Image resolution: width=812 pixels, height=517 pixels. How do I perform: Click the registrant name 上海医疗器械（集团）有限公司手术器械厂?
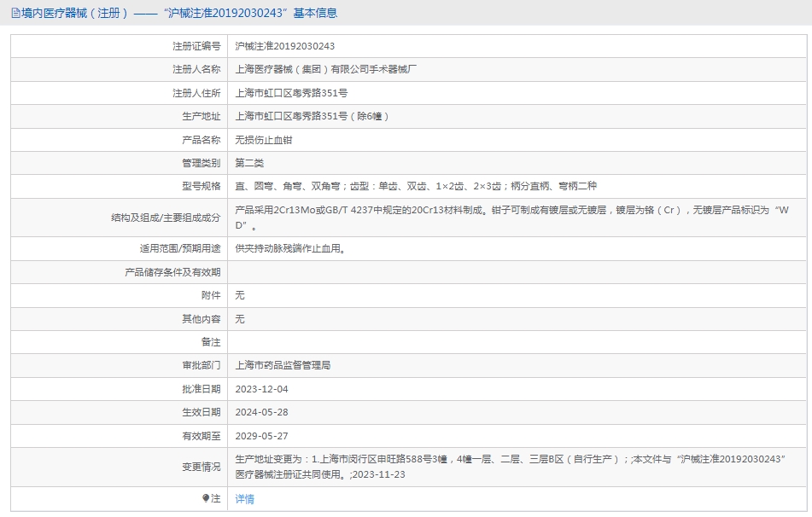click(x=325, y=69)
